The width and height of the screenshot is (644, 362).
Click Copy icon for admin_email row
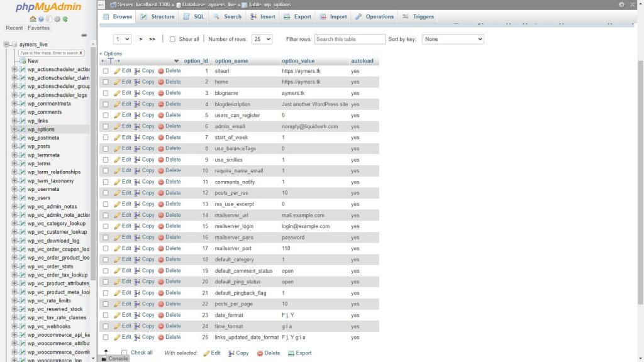click(138, 126)
